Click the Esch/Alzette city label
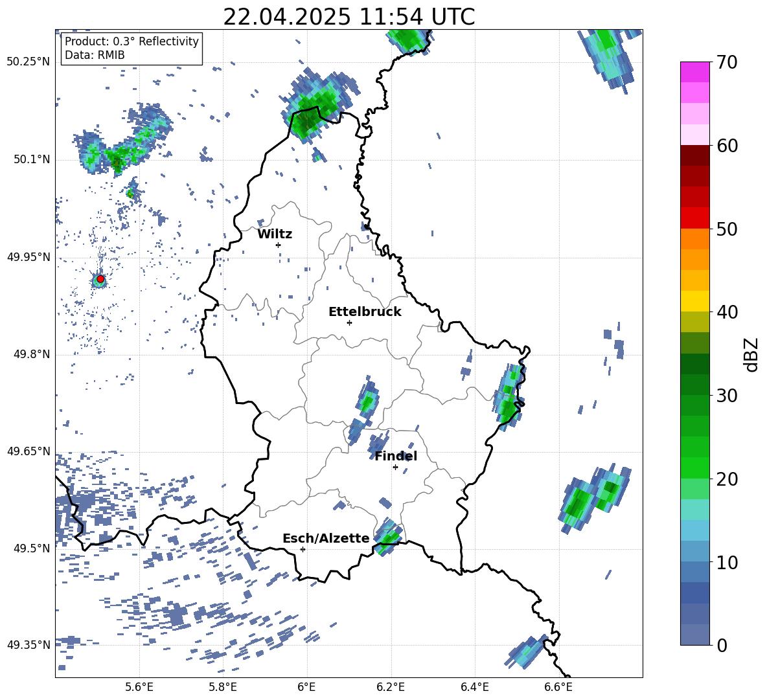Screen dimensions: 767x700 [x=326, y=539]
